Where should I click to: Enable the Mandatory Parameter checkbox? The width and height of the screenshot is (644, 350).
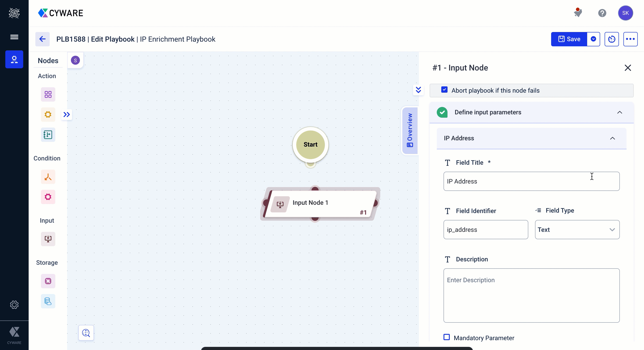coord(447,337)
